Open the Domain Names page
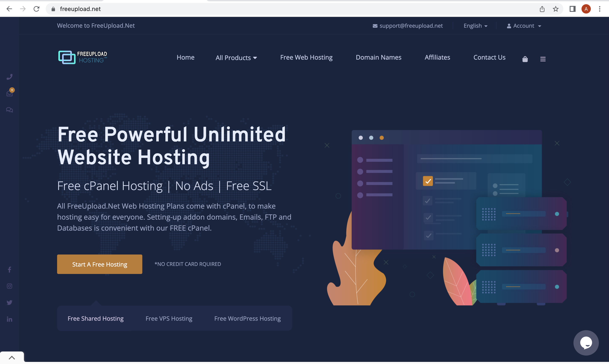This screenshot has height=364, width=609. click(x=379, y=57)
